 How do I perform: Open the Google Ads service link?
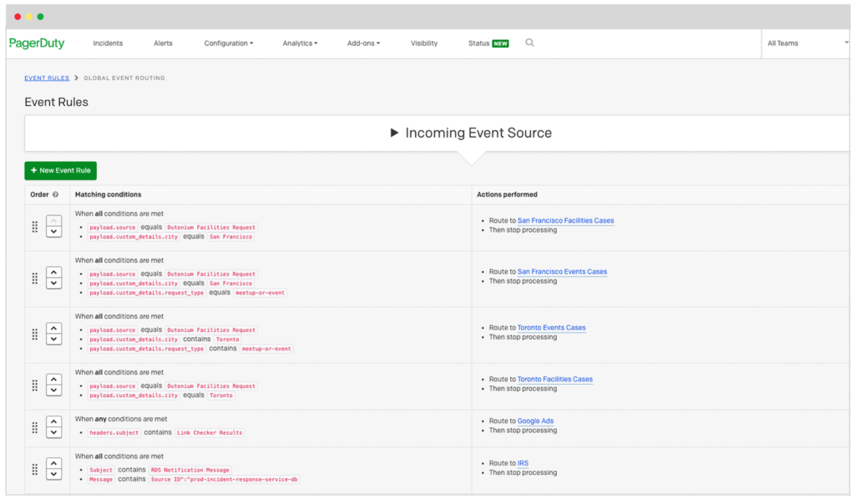pos(535,421)
